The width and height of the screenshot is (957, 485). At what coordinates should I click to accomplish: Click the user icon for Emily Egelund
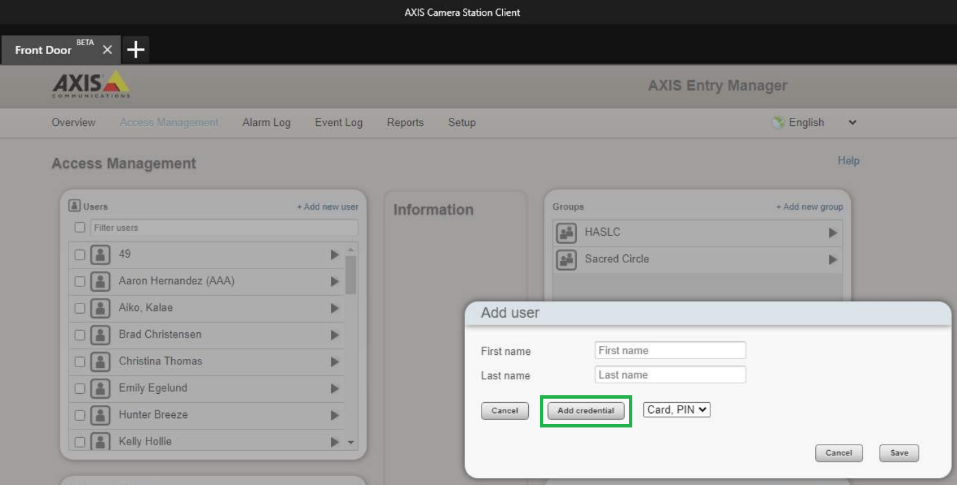click(100, 389)
